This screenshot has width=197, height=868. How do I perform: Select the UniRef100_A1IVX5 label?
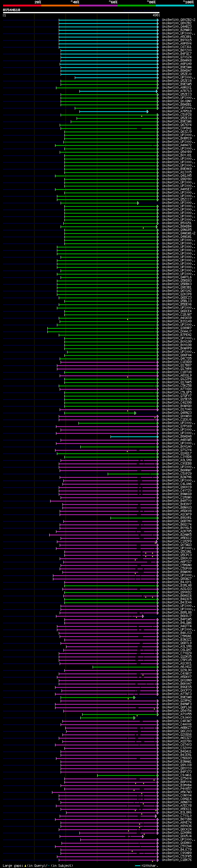point(177,172)
